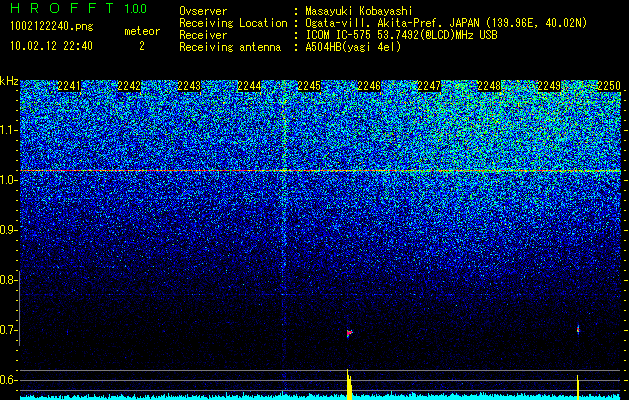Viewport: 629px width, 400px height.
Task: Click the Receiver label
Action: click(x=203, y=35)
